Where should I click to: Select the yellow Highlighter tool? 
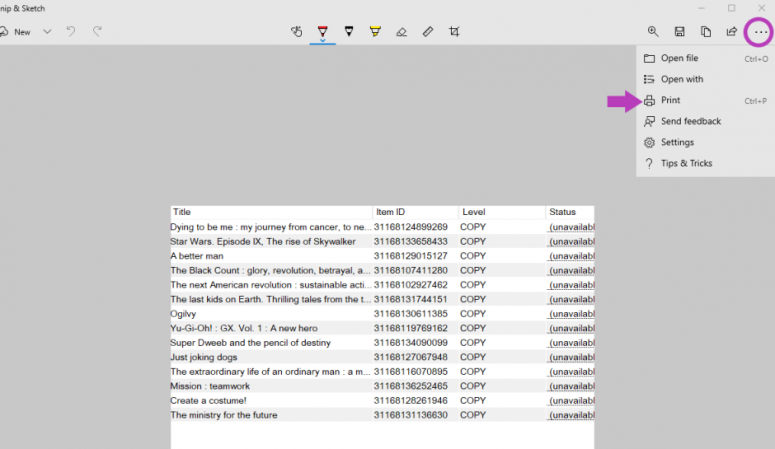375,32
